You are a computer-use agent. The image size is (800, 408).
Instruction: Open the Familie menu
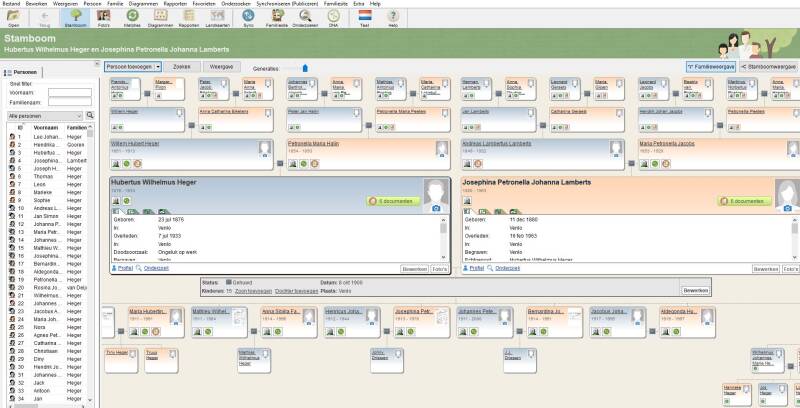click(x=115, y=4)
